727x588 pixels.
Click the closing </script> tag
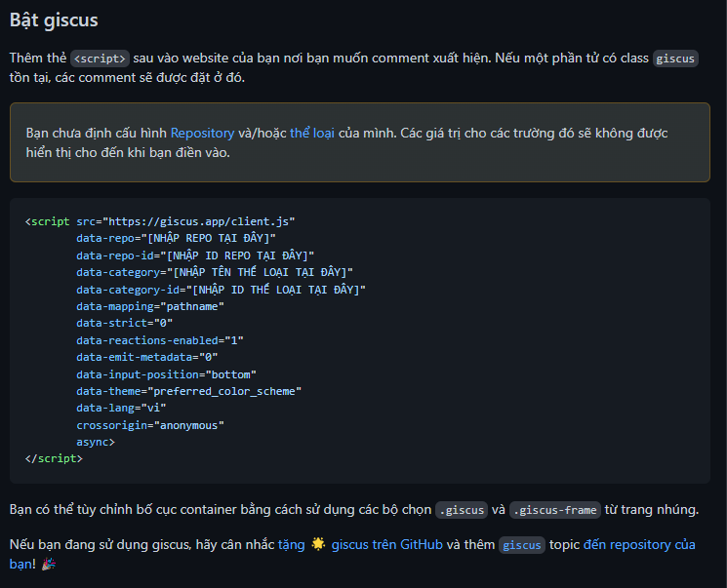pos(54,458)
